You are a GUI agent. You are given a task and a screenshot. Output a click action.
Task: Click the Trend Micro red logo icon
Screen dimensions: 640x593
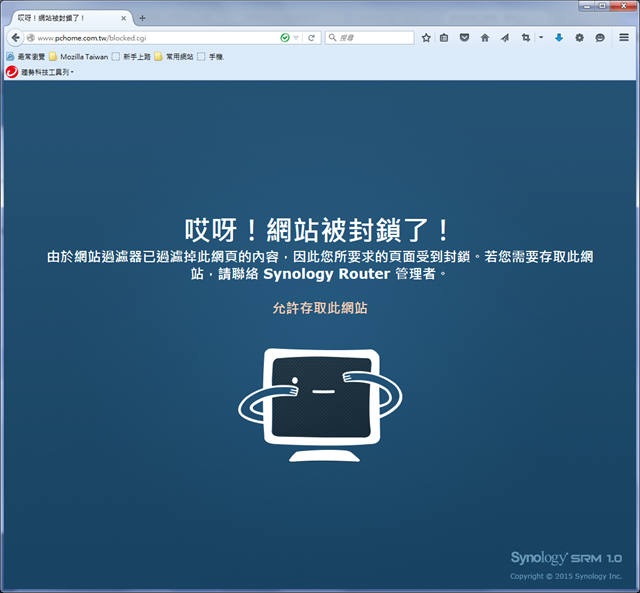point(12,72)
